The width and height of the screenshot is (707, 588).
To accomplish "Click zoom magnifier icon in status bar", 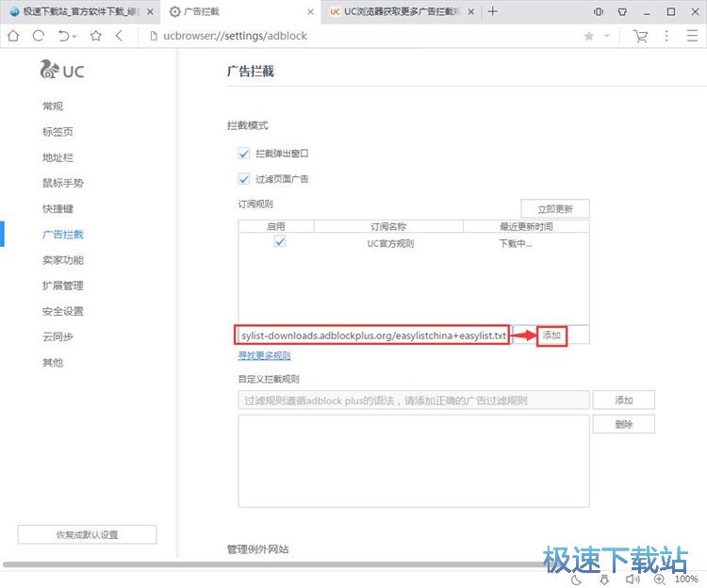I will tap(659, 580).
